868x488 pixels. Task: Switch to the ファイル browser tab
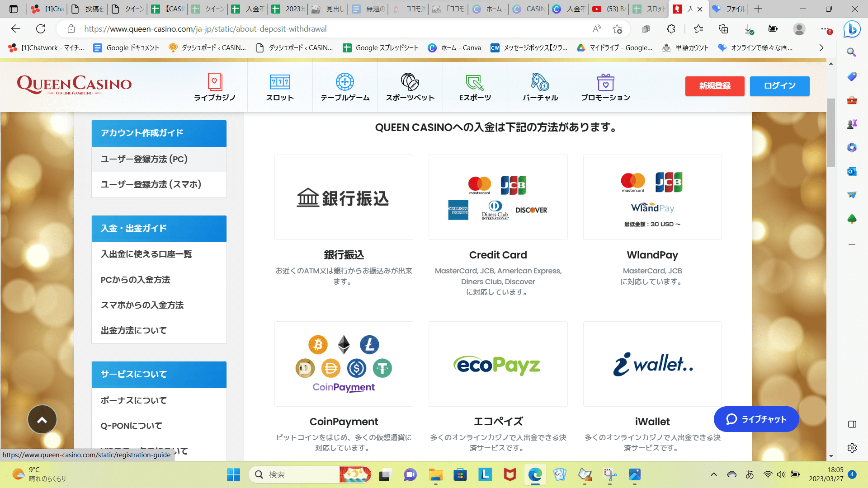tap(729, 9)
